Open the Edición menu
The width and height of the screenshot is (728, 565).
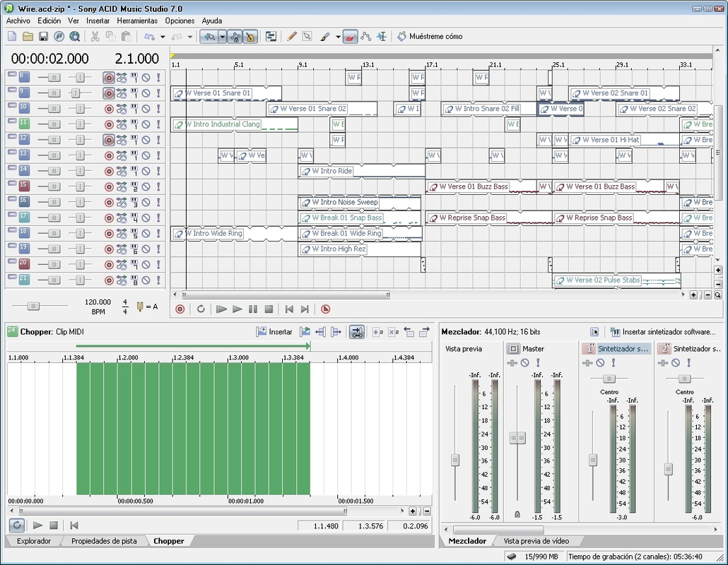(49, 21)
